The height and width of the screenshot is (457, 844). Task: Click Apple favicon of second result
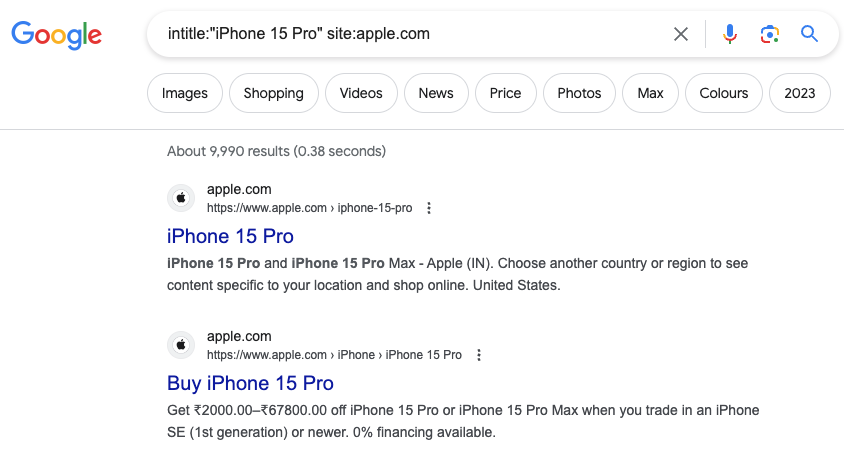click(181, 345)
